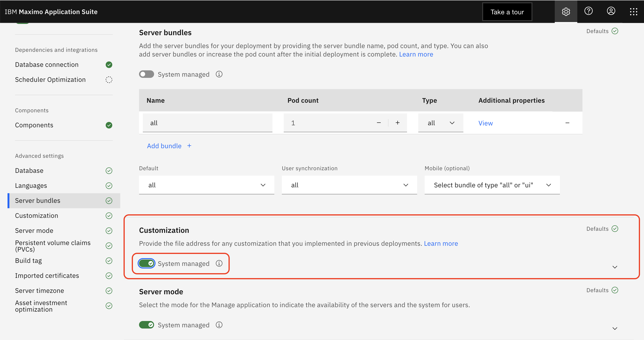The height and width of the screenshot is (340, 644).
Task: Select Server timezone in Advanced settings
Action: (39, 291)
